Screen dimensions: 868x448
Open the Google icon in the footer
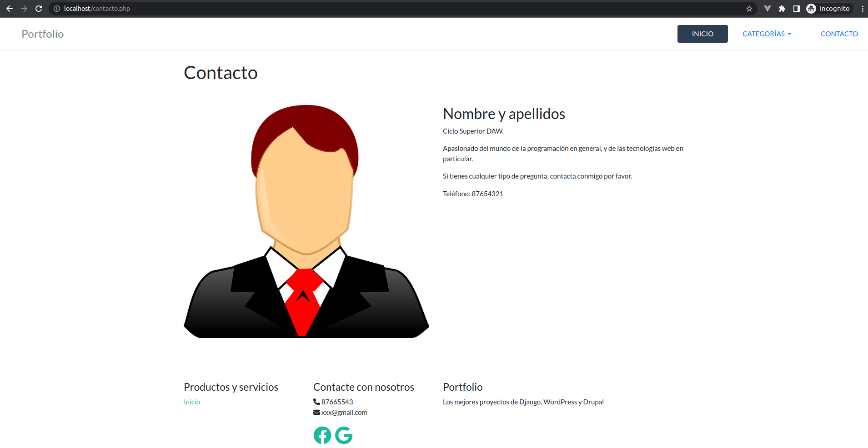(344, 435)
